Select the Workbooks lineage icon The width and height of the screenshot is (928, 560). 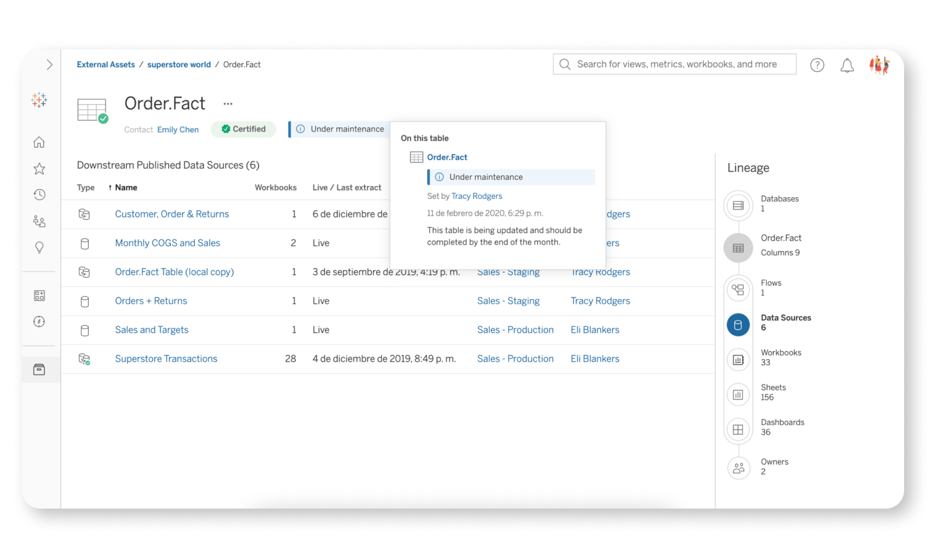point(738,360)
